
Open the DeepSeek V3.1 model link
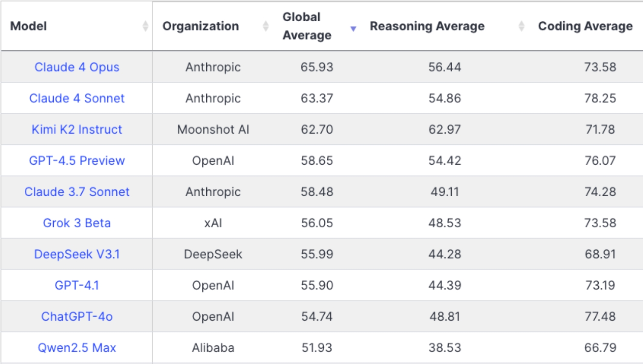[77, 254]
